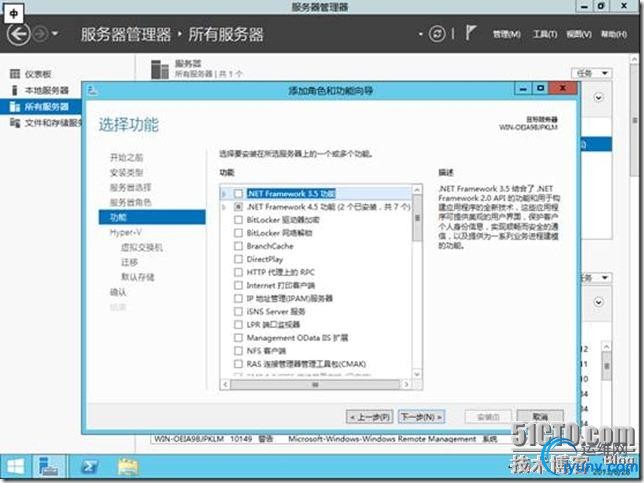The width and height of the screenshot is (644, 483).
Task: Click the refresh icon in Server Manager header
Action: (437, 34)
